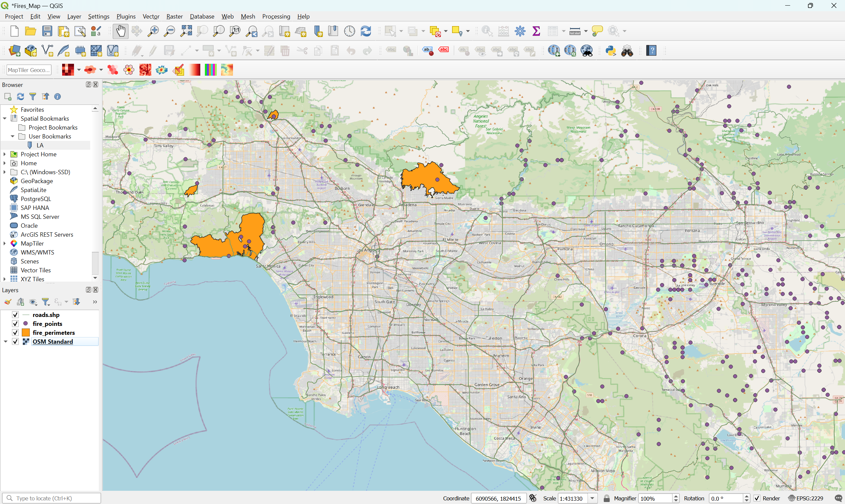Collapse the User Bookmarks folder
Image resolution: width=845 pixels, height=504 pixels.
click(13, 136)
